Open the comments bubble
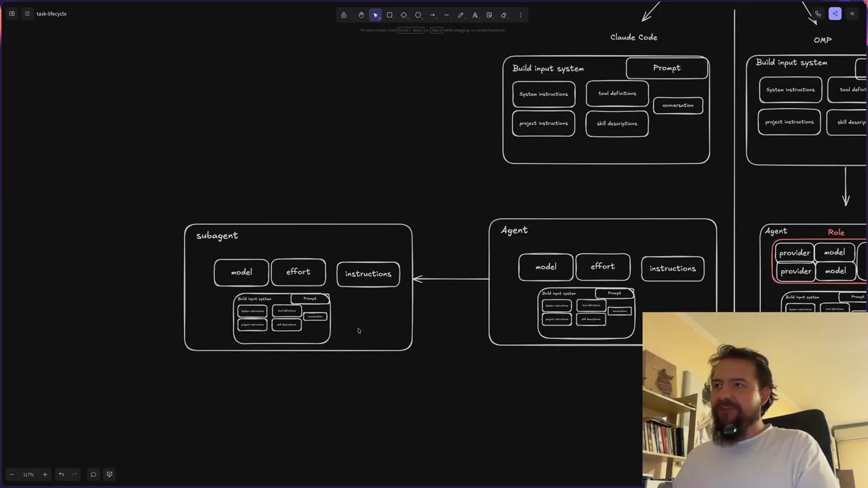 click(94, 474)
